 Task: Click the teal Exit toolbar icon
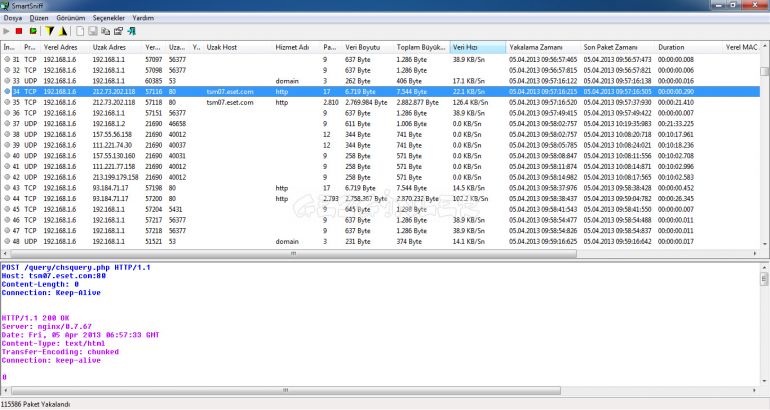pyautogui.click(x=132, y=31)
